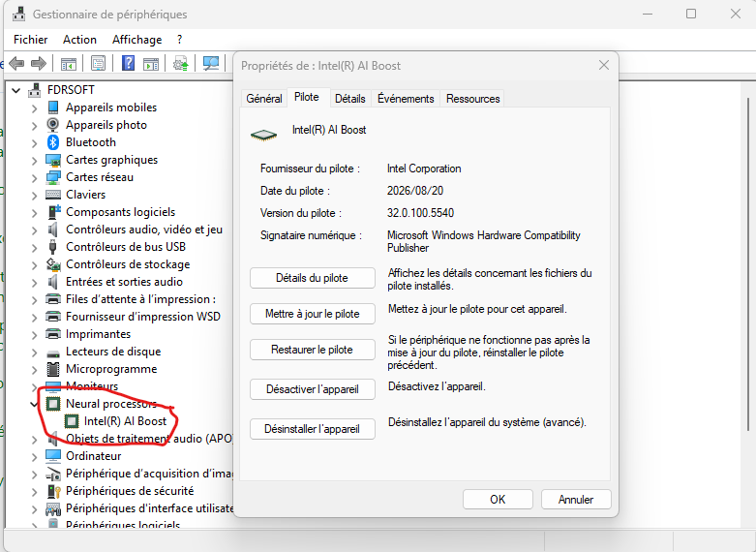This screenshot has height=552, width=756.
Task: Switch to the Général tab
Action: (263, 99)
